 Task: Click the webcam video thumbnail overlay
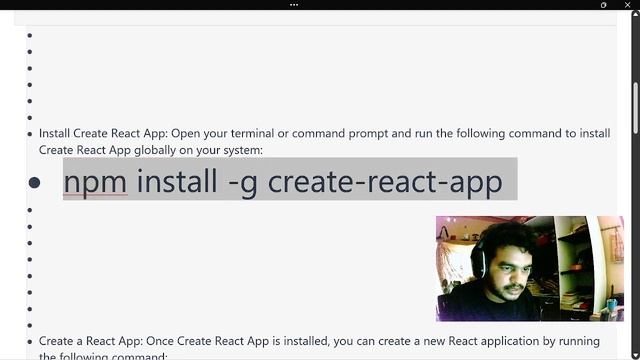[530, 269]
